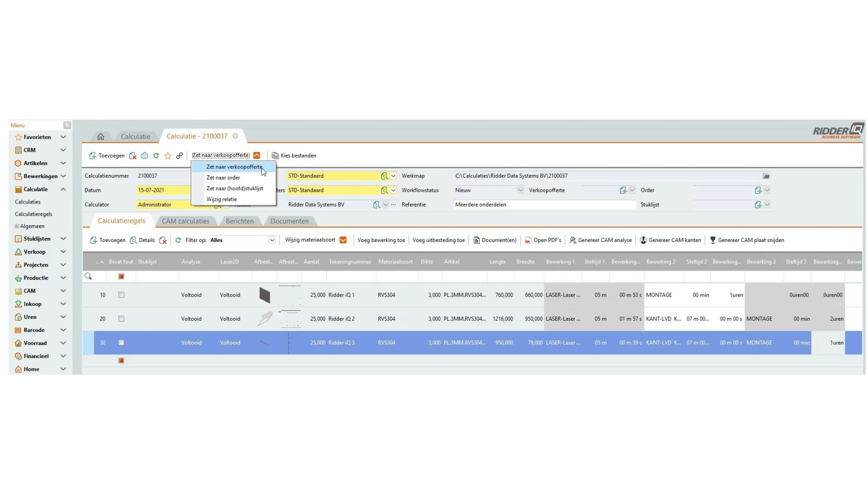
Task: Open Wijzig materiaalsoort orange dropdown arrow
Action: 343,240
